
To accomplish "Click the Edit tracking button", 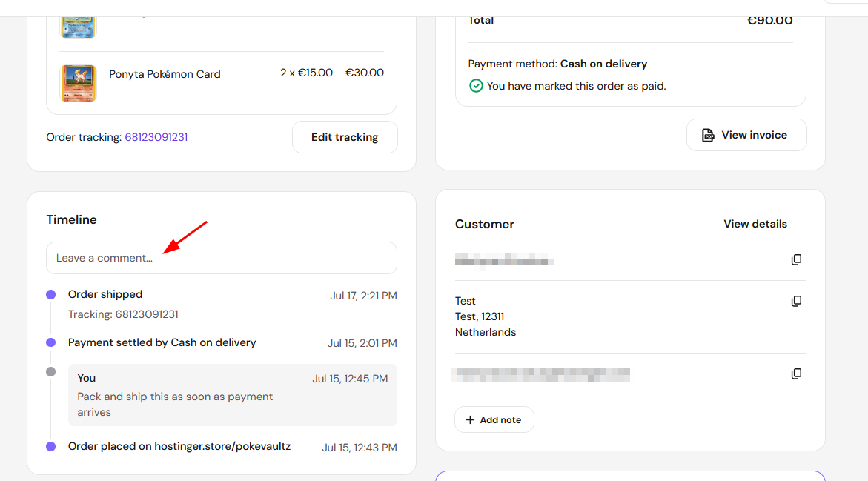I will coord(345,137).
